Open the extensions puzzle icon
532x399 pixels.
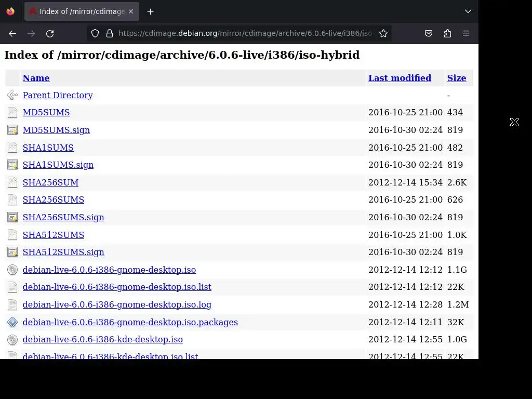click(447, 33)
